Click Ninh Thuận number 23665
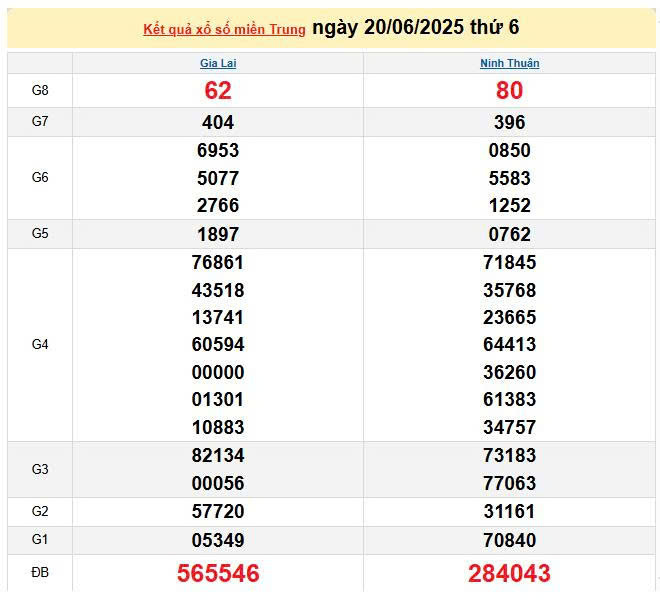The width and height of the screenshot is (660, 601). [x=509, y=317]
